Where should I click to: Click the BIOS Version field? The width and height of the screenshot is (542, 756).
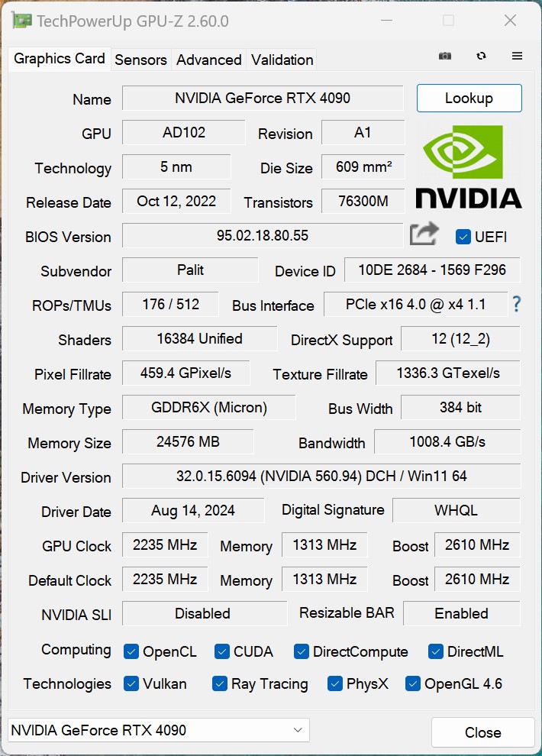262,235
